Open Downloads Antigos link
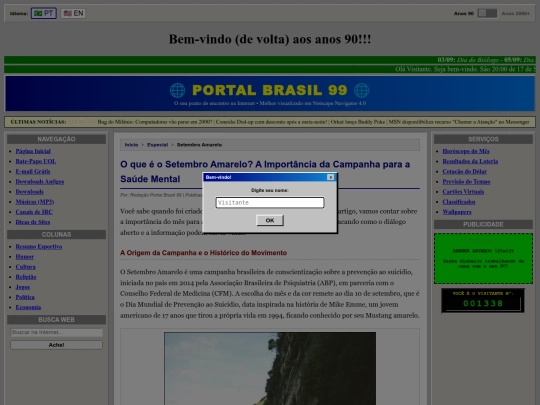The height and width of the screenshot is (405, 540). 40,181
